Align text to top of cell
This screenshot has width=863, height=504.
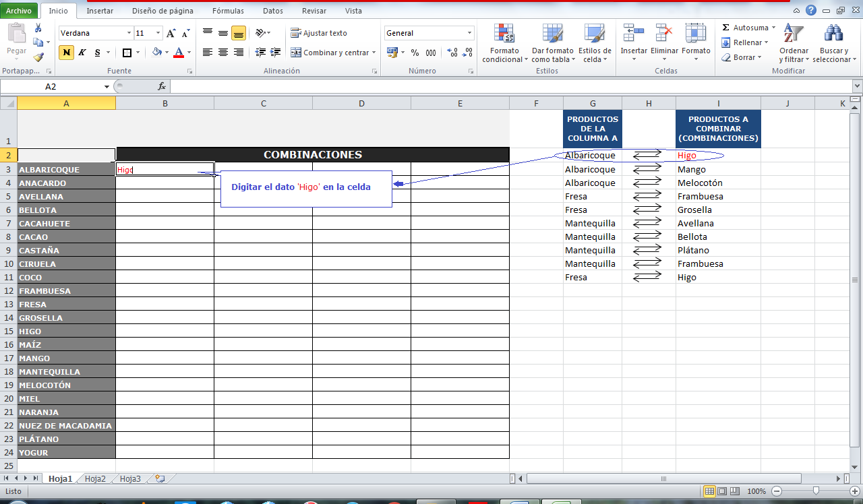click(x=208, y=32)
